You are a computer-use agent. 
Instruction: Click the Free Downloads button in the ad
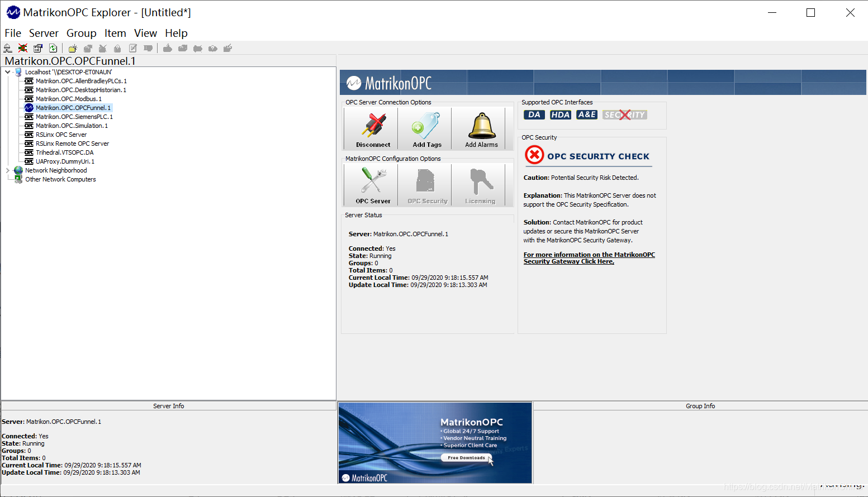[467, 458]
